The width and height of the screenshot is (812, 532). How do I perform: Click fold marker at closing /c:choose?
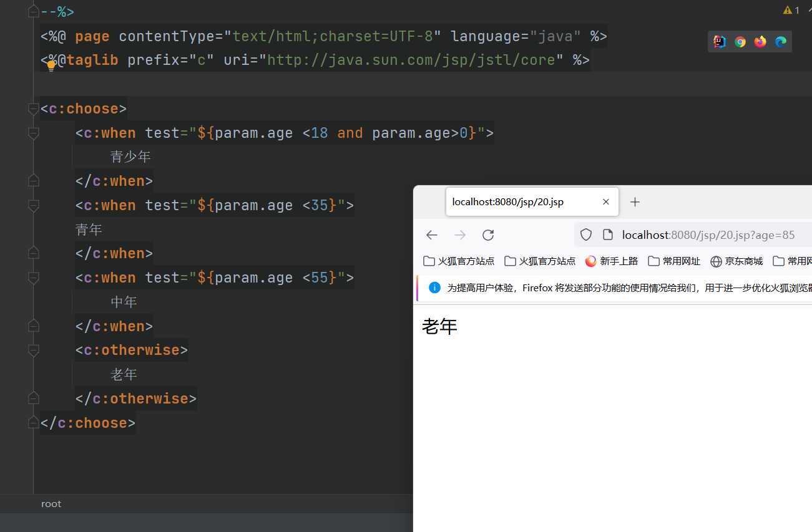tap(33, 423)
